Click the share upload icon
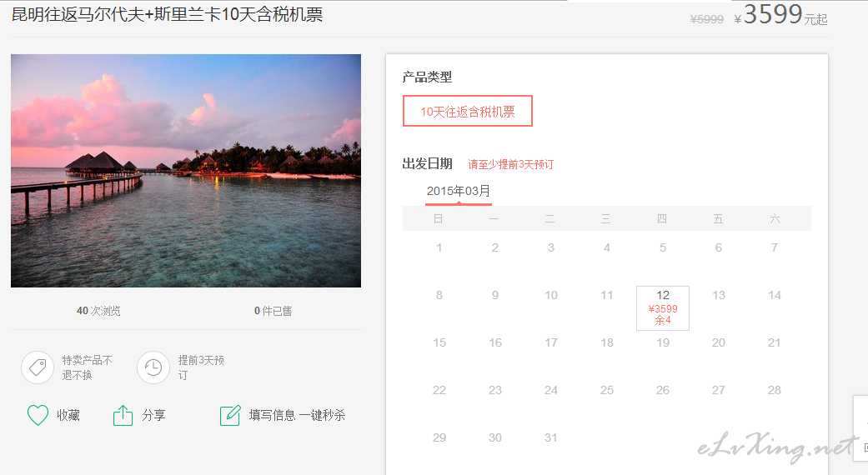 (x=123, y=415)
